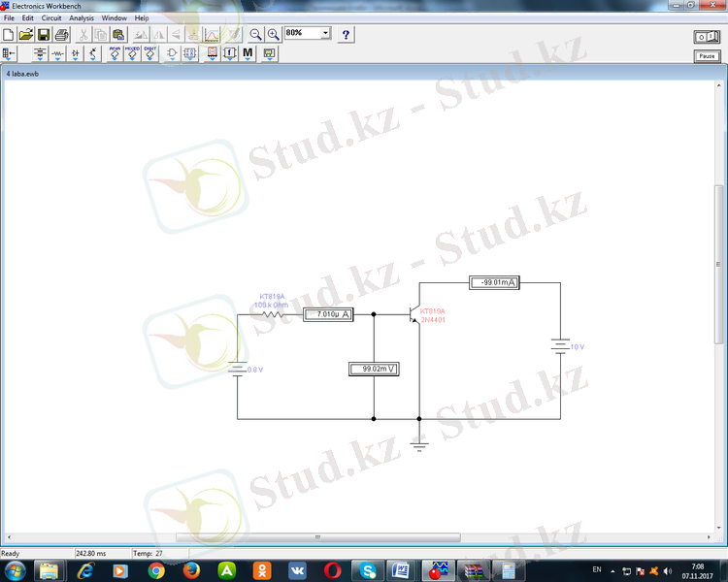Image resolution: width=728 pixels, height=582 pixels.
Task: Click the volume speaker tray icon
Action: click(x=668, y=571)
